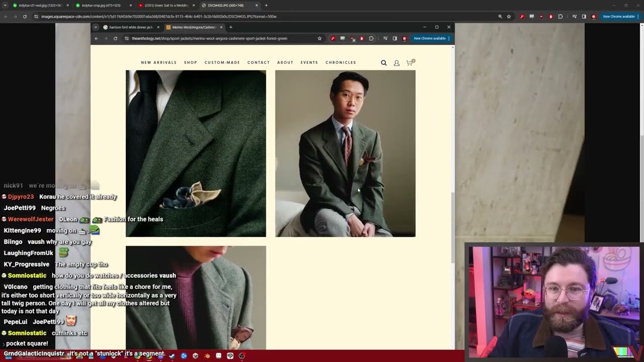Open ABOUT nav item
Image resolution: width=644 pixels, height=362 pixels.
click(x=285, y=63)
